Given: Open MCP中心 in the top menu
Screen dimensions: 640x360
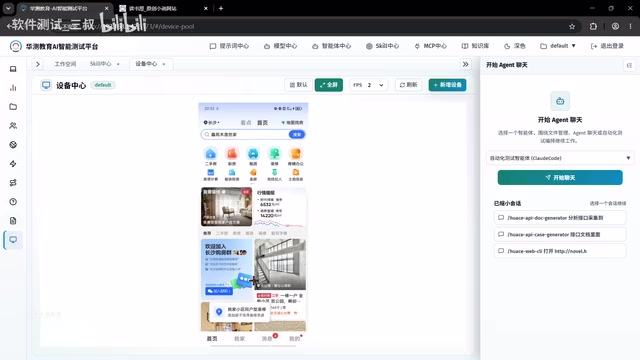Looking at the screenshot, I should click(431, 46).
